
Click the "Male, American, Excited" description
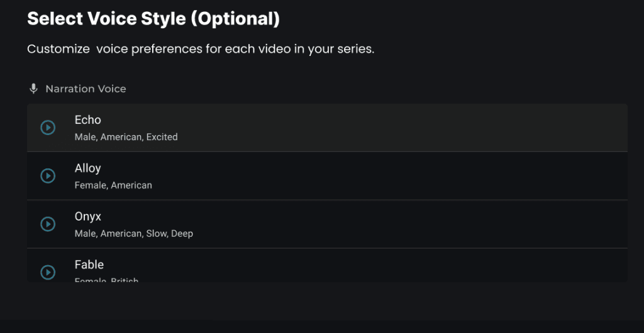tap(126, 137)
